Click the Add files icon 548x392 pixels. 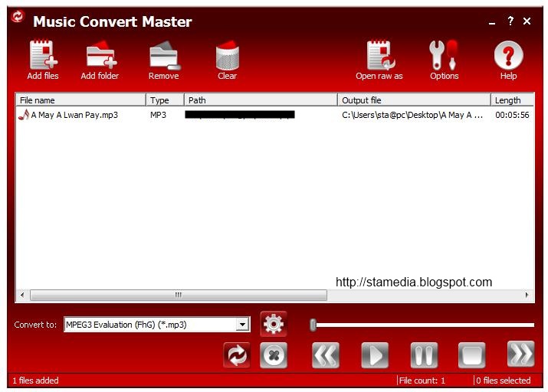coord(43,55)
